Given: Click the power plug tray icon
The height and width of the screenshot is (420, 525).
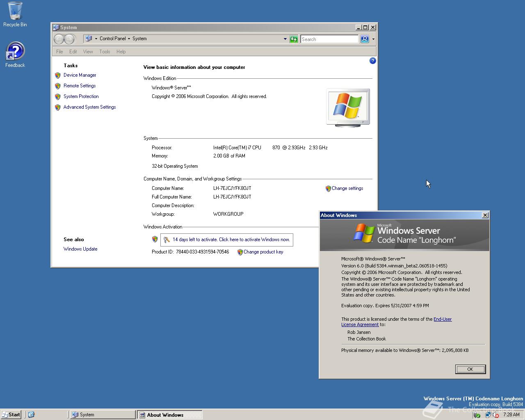Looking at the screenshot, I should click(477, 415).
